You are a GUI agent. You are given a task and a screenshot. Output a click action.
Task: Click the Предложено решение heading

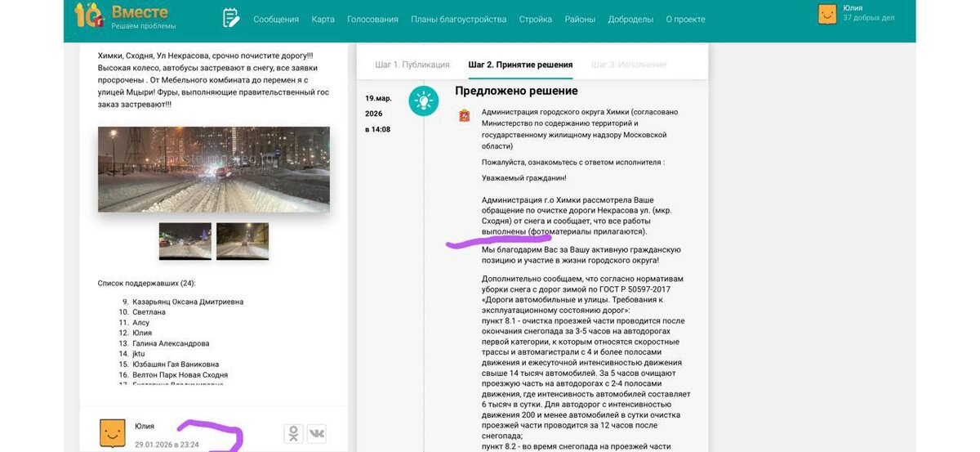tap(516, 91)
